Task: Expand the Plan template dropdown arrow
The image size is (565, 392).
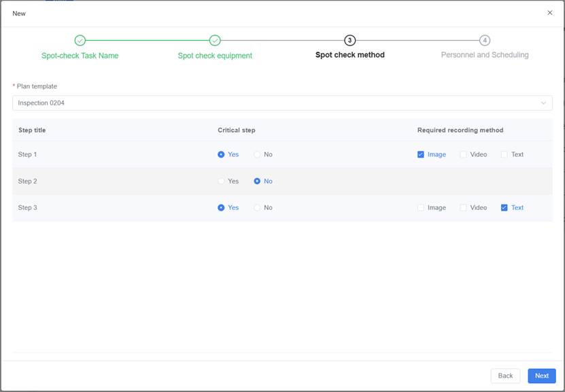Action: pyautogui.click(x=543, y=103)
